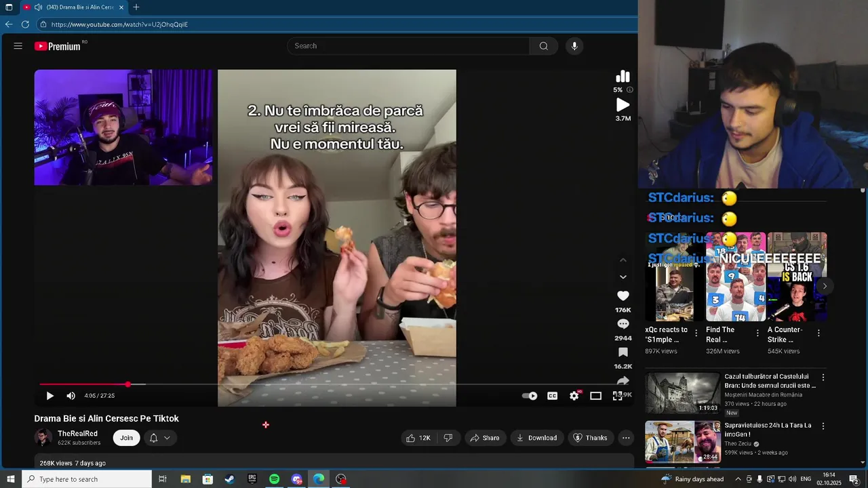Open options for 'Find The Real' short
This screenshot has width=868, height=488.
[x=757, y=333]
